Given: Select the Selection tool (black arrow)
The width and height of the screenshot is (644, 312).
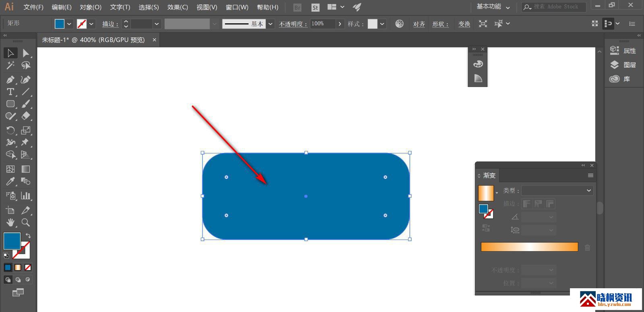Looking at the screenshot, I should (10, 53).
